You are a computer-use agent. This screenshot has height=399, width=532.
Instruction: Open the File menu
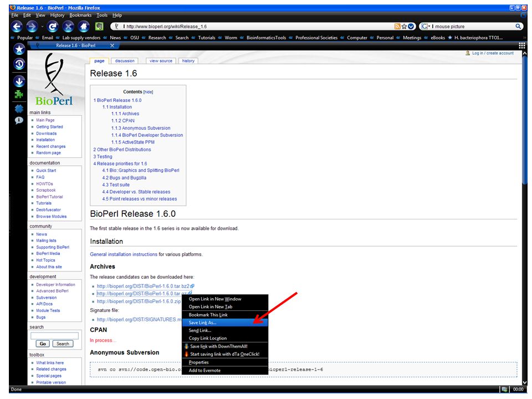pyautogui.click(x=14, y=16)
